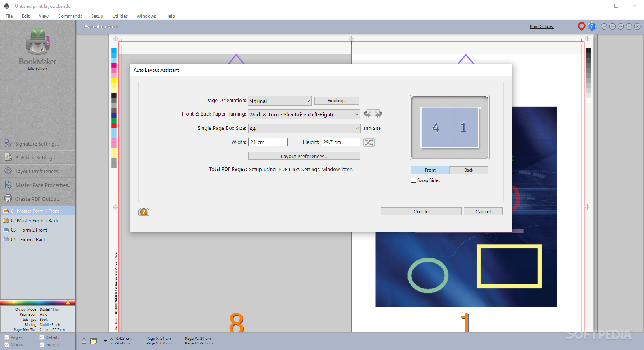Image resolution: width=644 pixels, height=350 pixels.
Task: Open the File menu
Action: tap(9, 16)
